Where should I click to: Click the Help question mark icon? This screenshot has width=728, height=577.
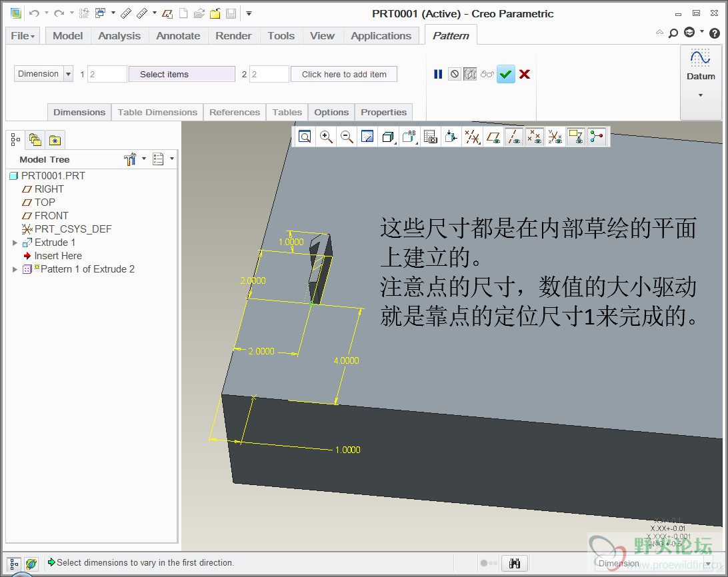point(715,33)
